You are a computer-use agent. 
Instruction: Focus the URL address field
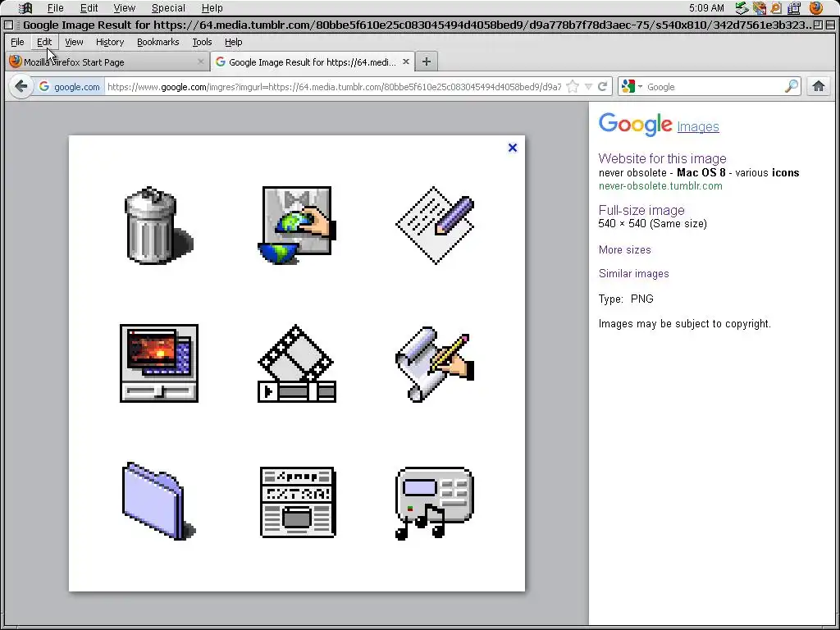pos(335,86)
